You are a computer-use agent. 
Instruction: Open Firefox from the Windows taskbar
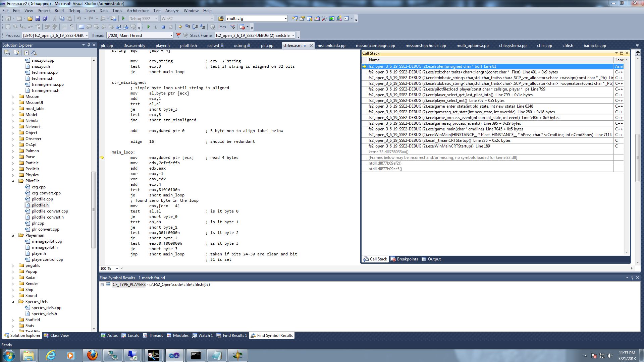click(x=92, y=355)
